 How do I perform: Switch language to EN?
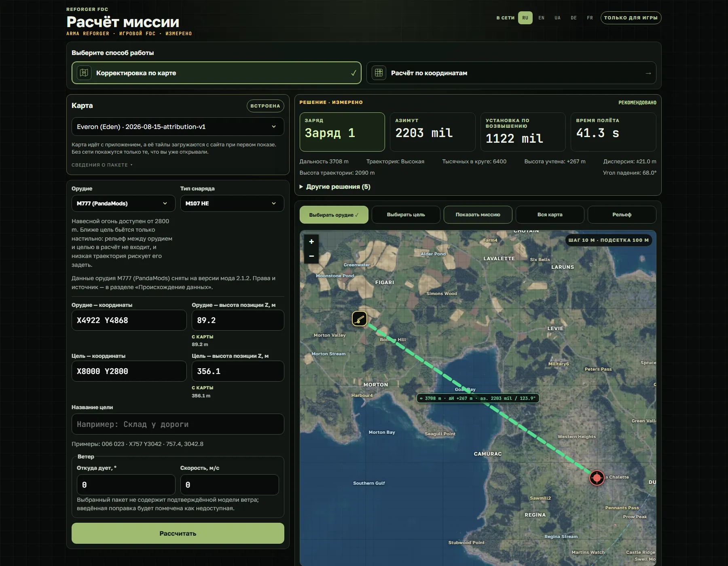[542, 18]
